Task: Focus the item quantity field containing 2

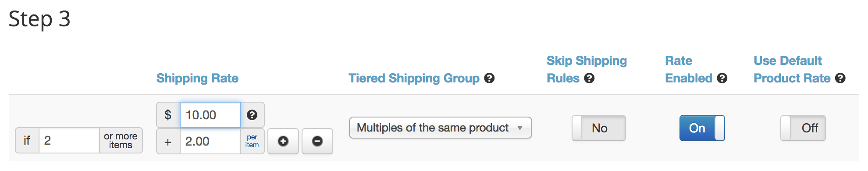Action: coord(69,140)
